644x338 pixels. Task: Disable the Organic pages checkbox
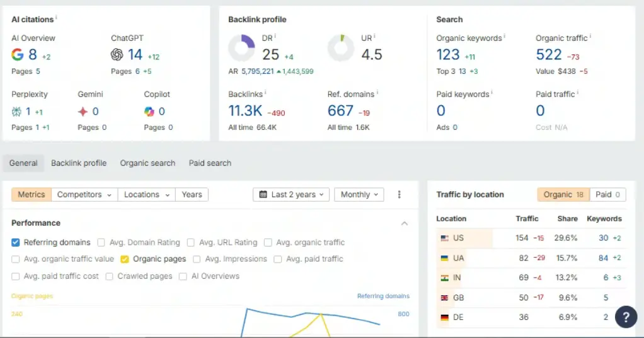125,259
